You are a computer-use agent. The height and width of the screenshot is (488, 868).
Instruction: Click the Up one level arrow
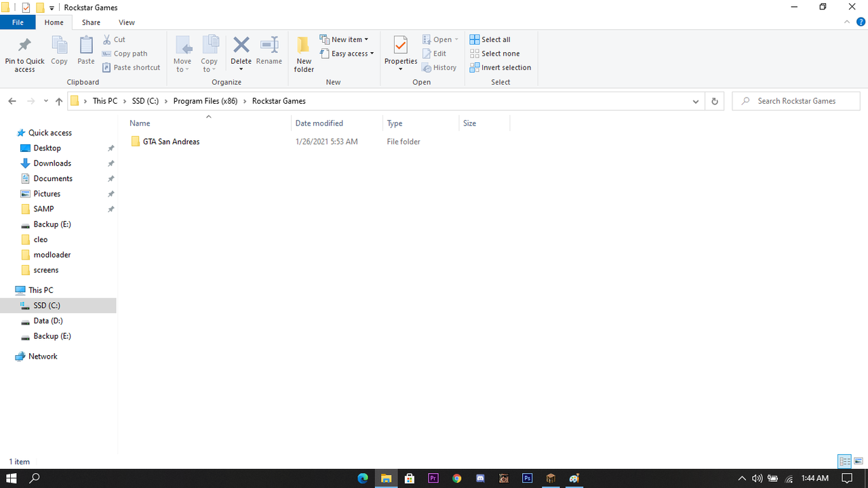[x=59, y=101]
